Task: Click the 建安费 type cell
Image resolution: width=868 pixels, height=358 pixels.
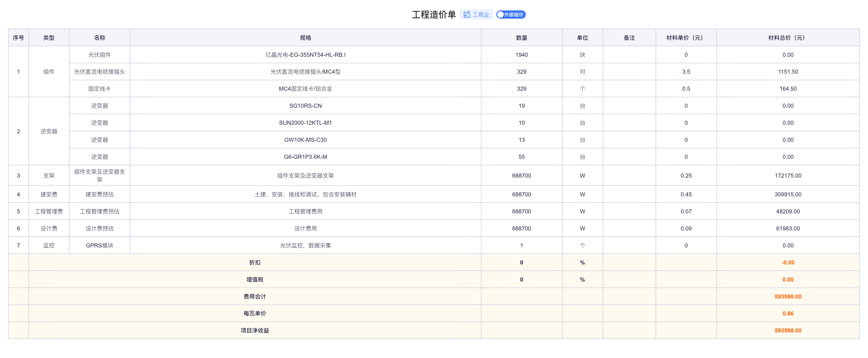Action: (49, 194)
